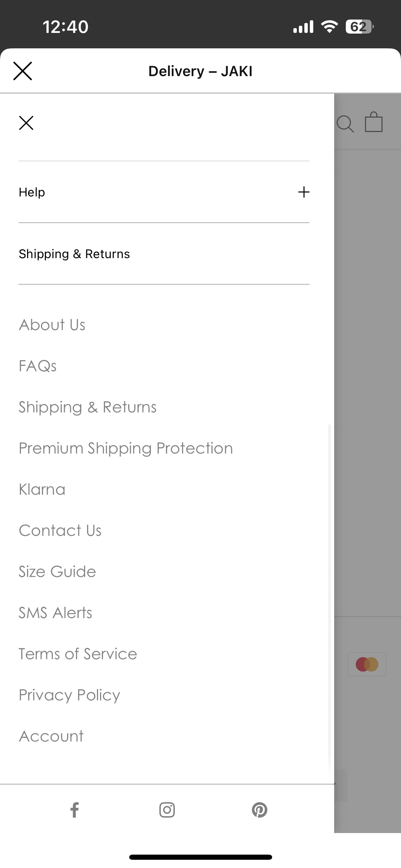Open the Facebook social icon

pyautogui.click(x=74, y=810)
